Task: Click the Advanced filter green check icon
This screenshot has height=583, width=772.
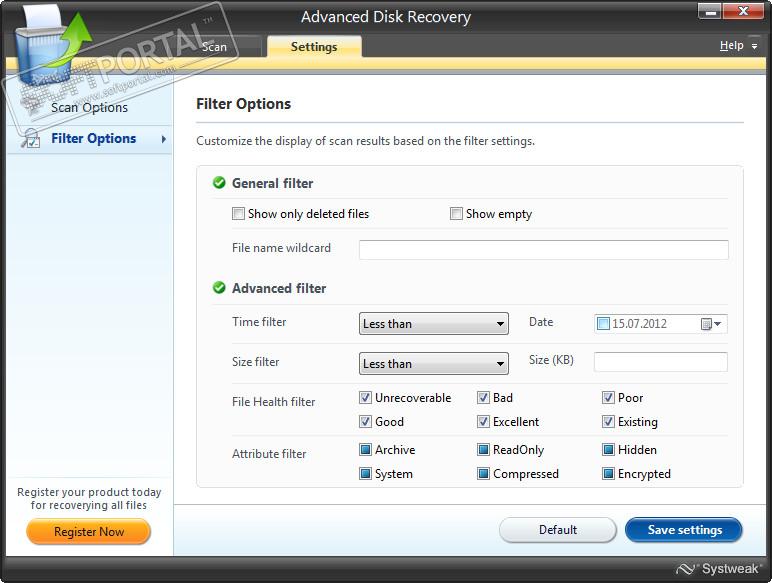Action: (219, 288)
